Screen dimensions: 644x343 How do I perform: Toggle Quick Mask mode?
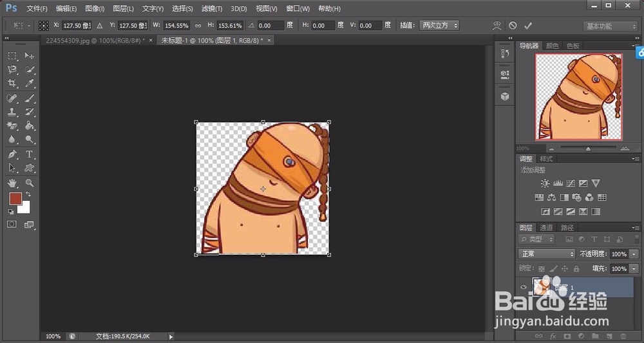(12, 225)
